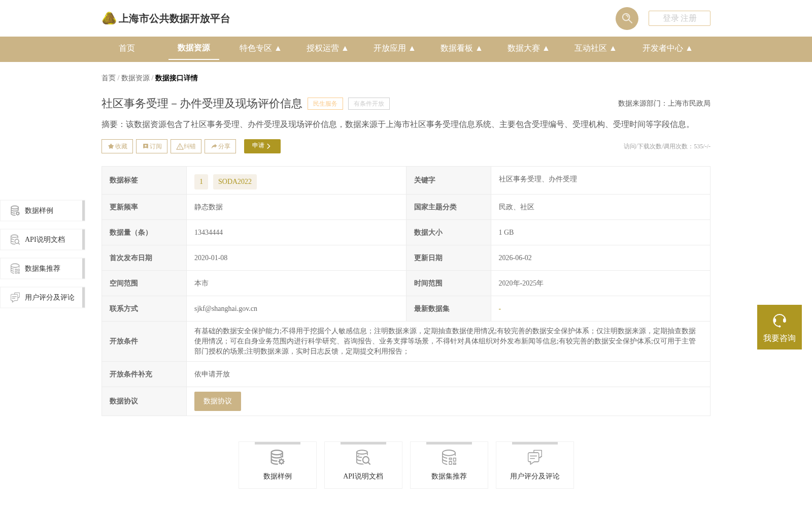Image resolution: width=812 pixels, height=508 pixels.
Task: Click the 用户评分及评论 sidebar label
Action: [50, 298]
